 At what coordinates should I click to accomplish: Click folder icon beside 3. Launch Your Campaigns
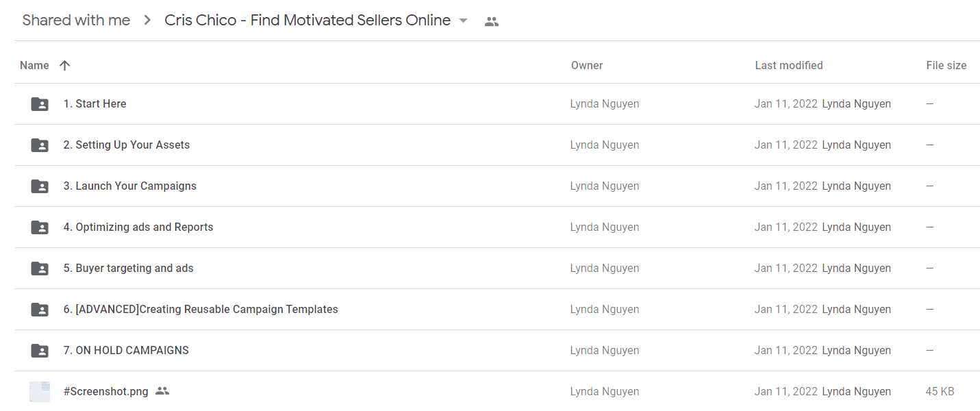point(40,186)
